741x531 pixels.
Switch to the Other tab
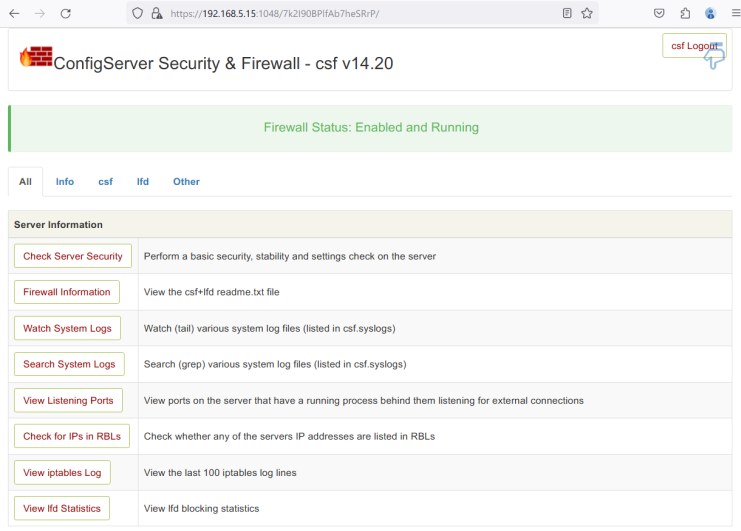click(186, 181)
